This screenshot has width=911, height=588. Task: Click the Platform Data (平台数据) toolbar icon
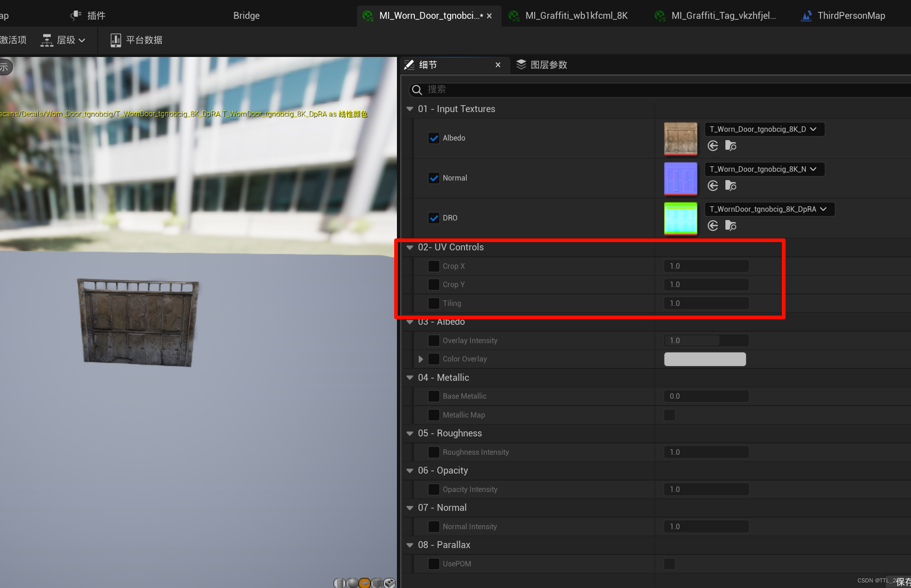click(116, 40)
